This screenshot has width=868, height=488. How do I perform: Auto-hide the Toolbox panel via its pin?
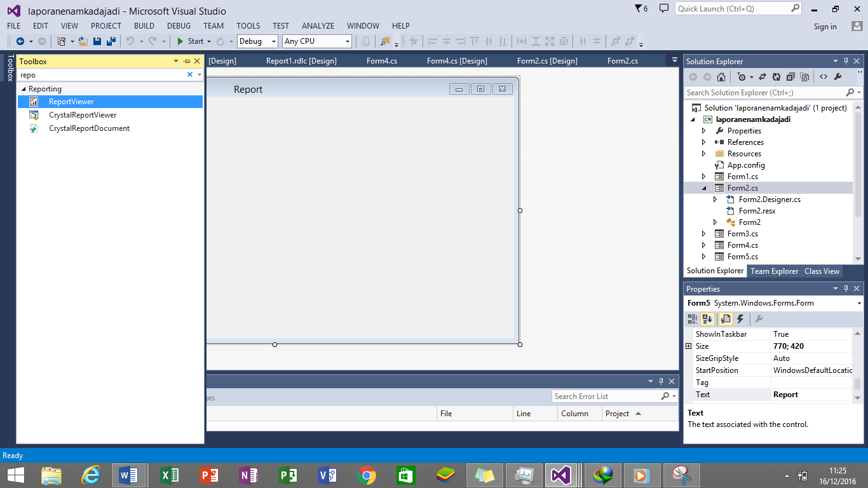pyautogui.click(x=185, y=61)
